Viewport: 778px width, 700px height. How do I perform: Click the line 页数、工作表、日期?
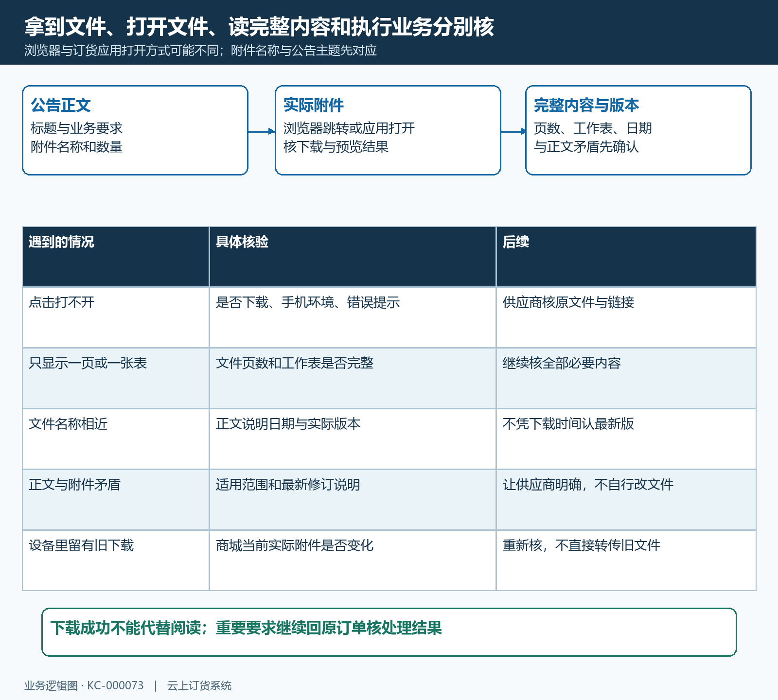(593, 128)
